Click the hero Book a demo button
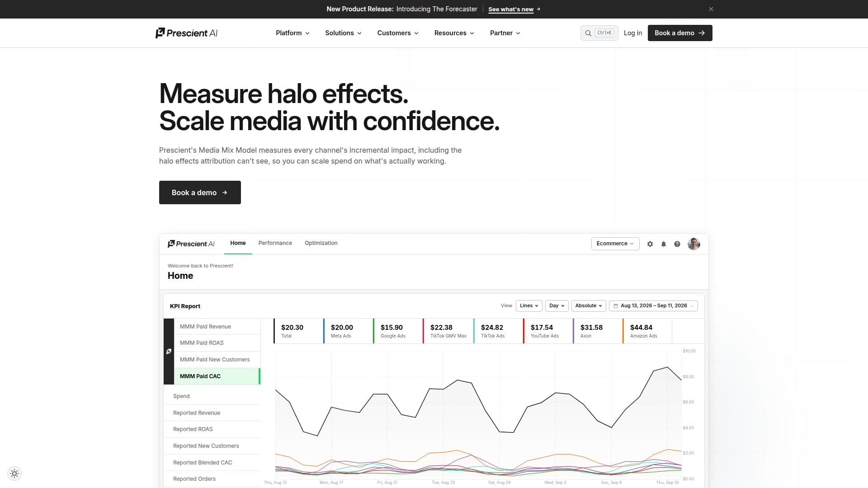 [200, 192]
